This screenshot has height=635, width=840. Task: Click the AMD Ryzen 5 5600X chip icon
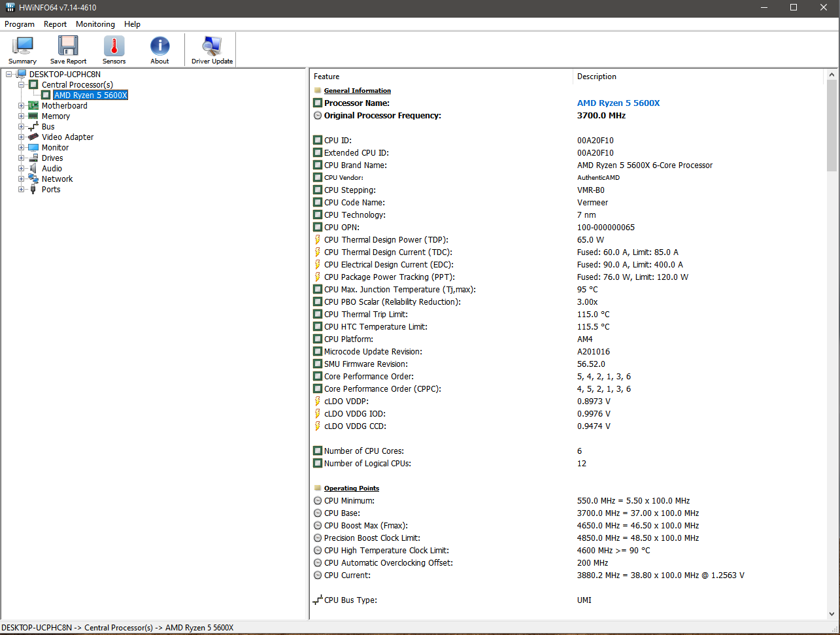pos(46,95)
